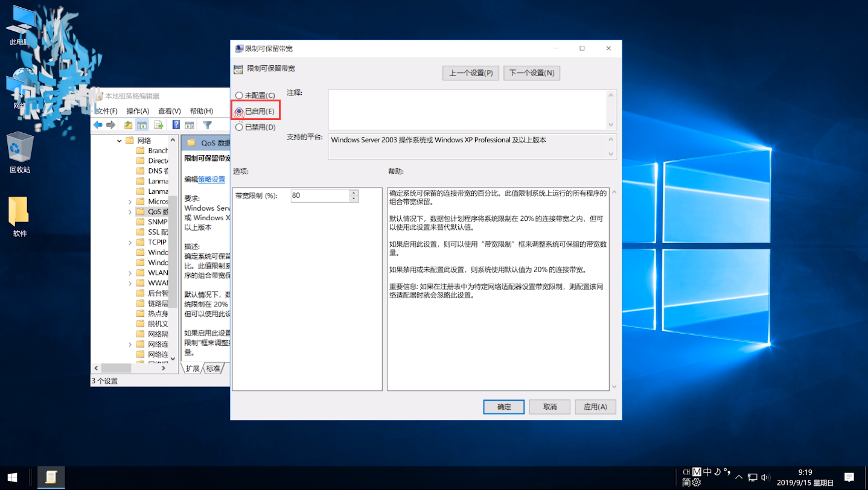Click inside the 注释 comment text box
Viewport: 868px width, 490px height.
coord(467,110)
